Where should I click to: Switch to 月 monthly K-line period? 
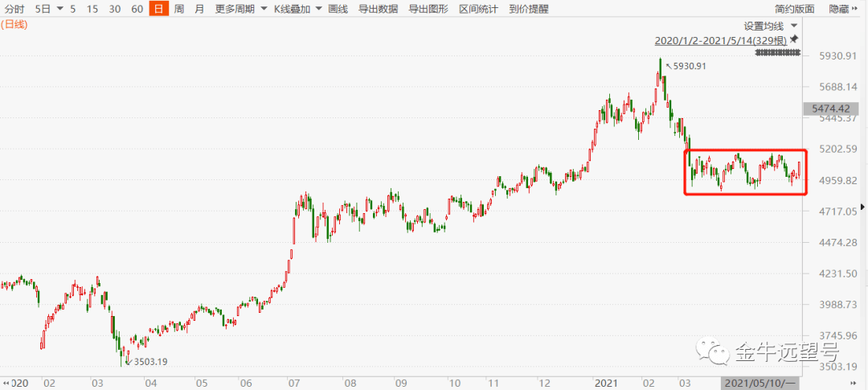pyautogui.click(x=199, y=9)
